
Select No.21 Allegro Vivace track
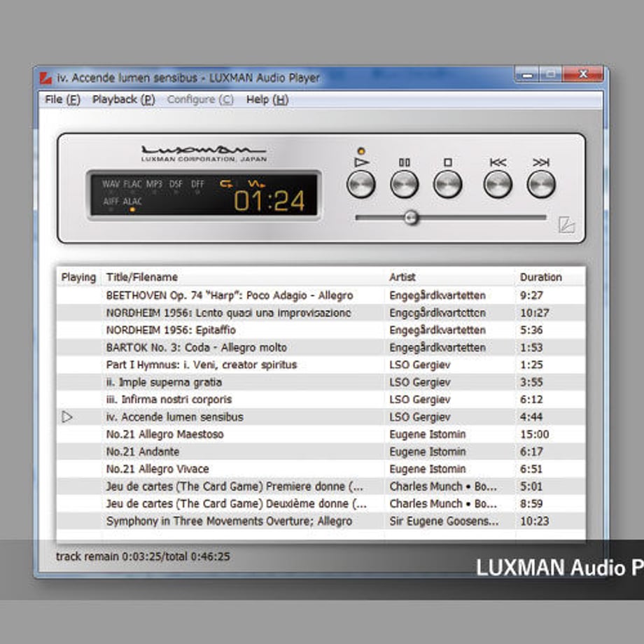coord(321,468)
